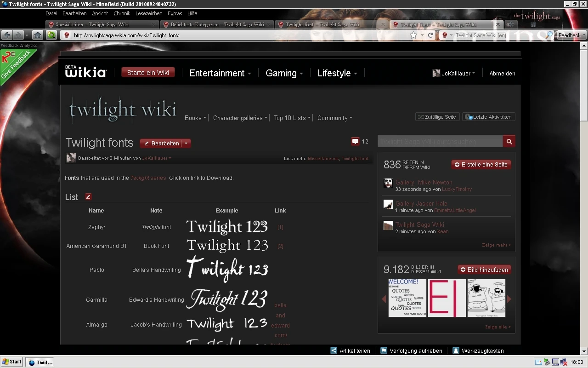
Task: Open the Quotes welcome image thumbnail
Action: 407,298
